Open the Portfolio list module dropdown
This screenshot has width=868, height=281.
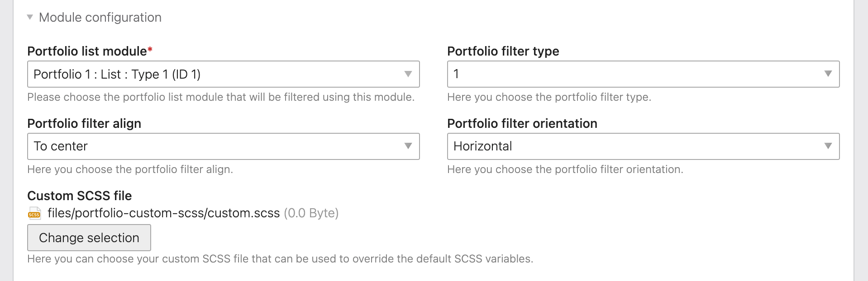tap(224, 74)
